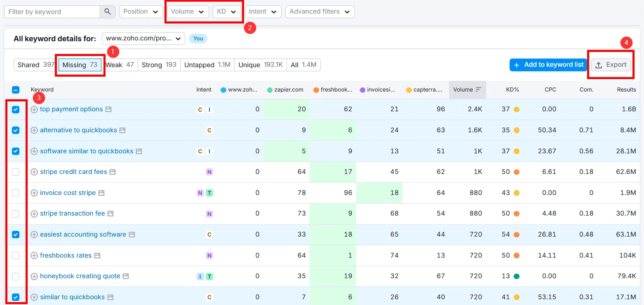Open the Intent filter dropdown
This screenshot has width=644, height=305.
tap(263, 12)
